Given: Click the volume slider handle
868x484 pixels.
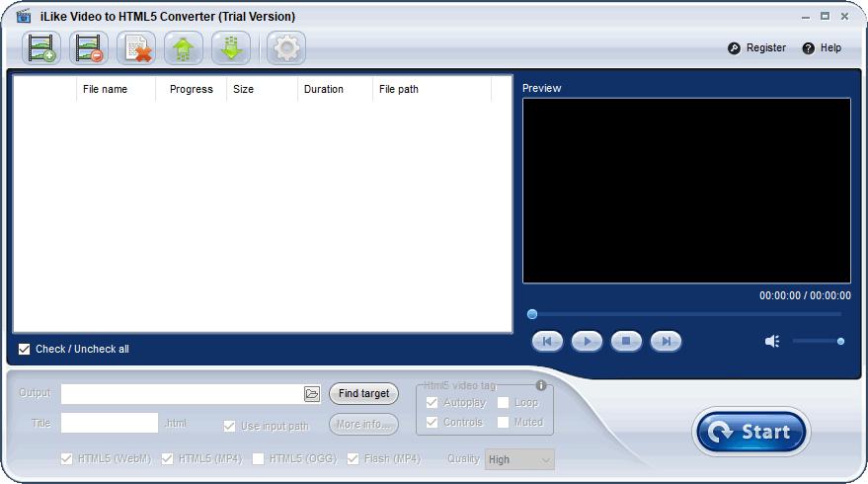Looking at the screenshot, I should pos(840,341).
